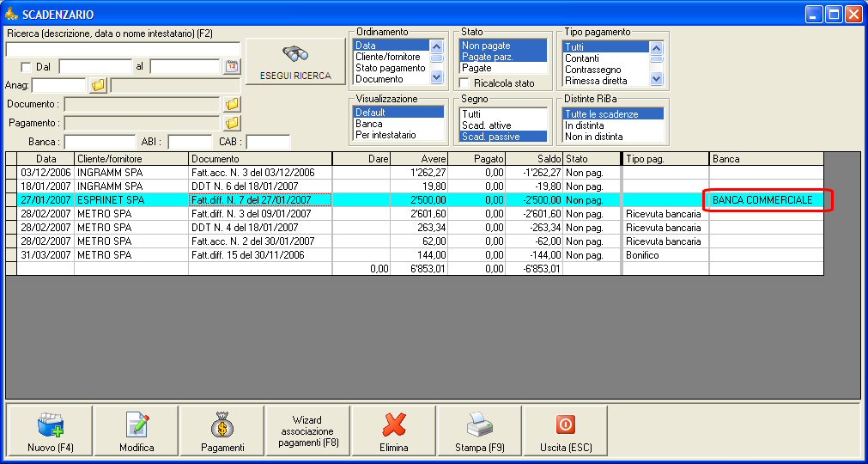Click the Nuovo (F4) button

(50, 430)
